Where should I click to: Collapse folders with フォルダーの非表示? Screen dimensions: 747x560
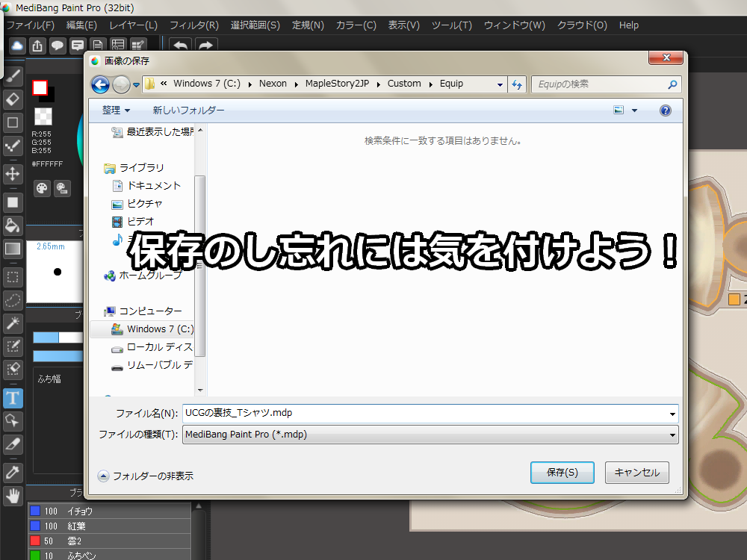(146, 476)
